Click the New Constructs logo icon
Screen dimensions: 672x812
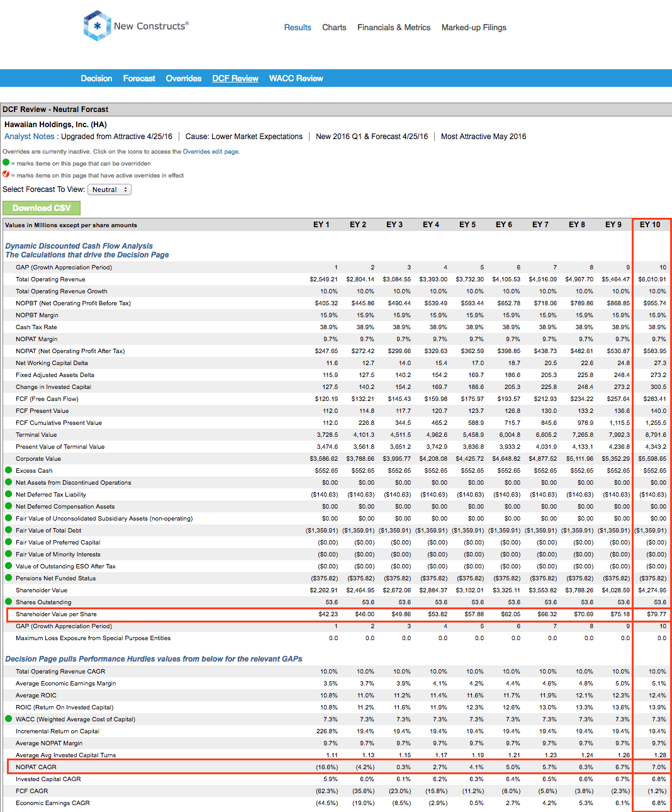click(x=97, y=26)
